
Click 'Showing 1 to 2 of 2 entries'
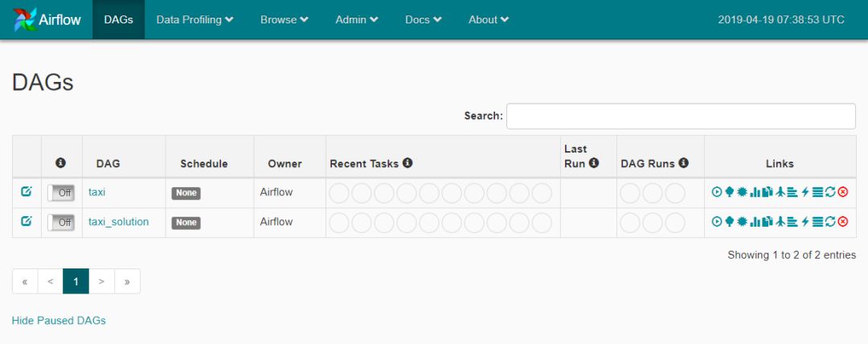point(792,256)
